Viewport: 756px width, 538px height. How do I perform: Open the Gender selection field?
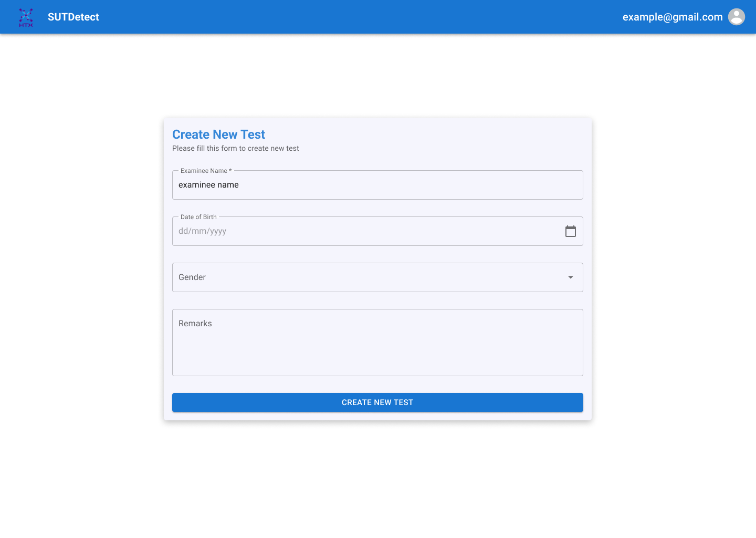click(x=377, y=277)
